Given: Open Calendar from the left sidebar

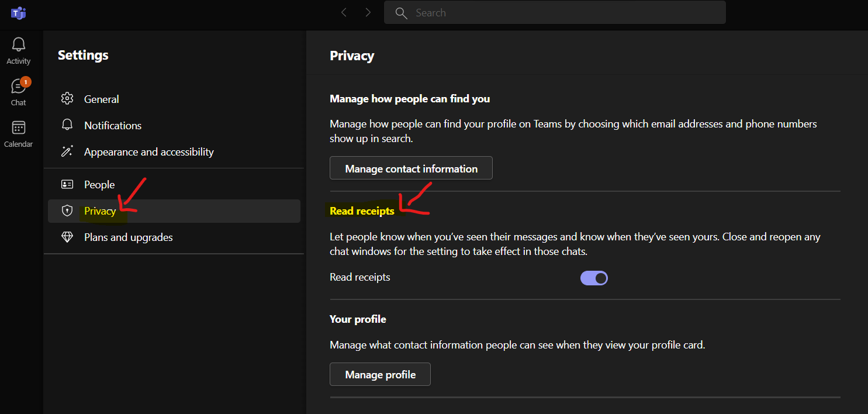Looking at the screenshot, I should [18, 133].
